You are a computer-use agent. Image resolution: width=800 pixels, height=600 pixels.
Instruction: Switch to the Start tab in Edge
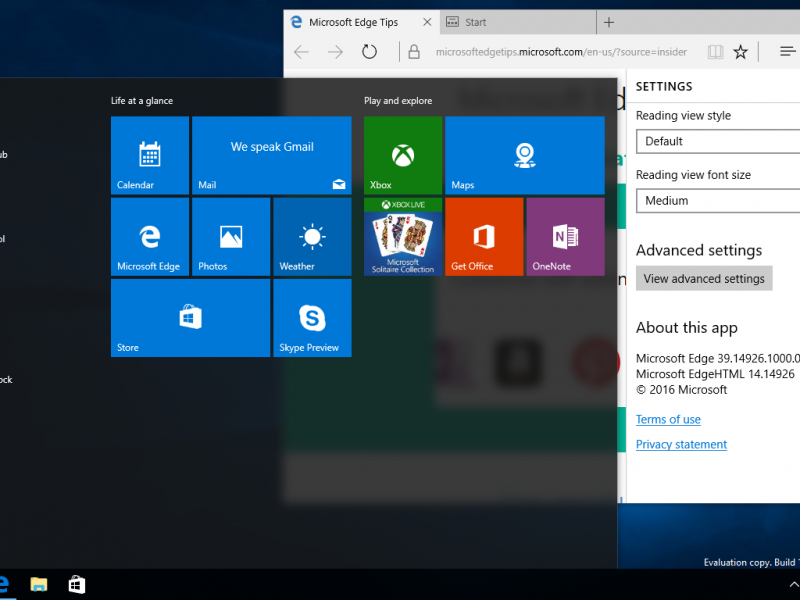point(517,22)
